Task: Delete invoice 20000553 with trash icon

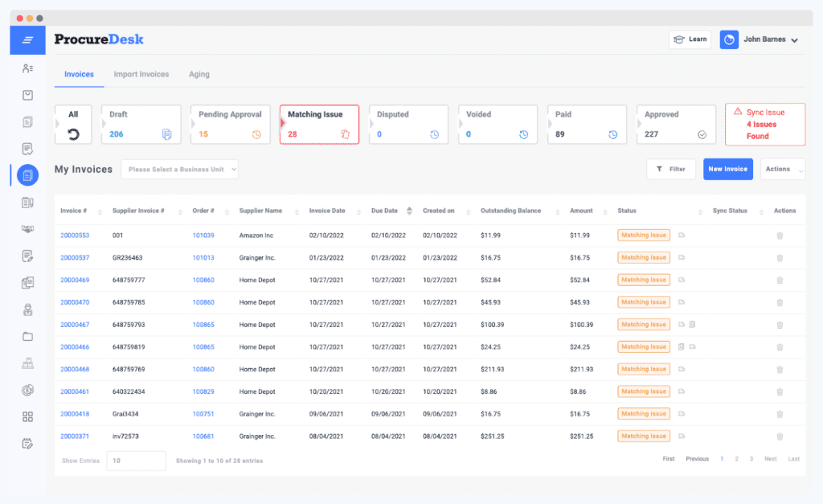Action: coord(779,236)
